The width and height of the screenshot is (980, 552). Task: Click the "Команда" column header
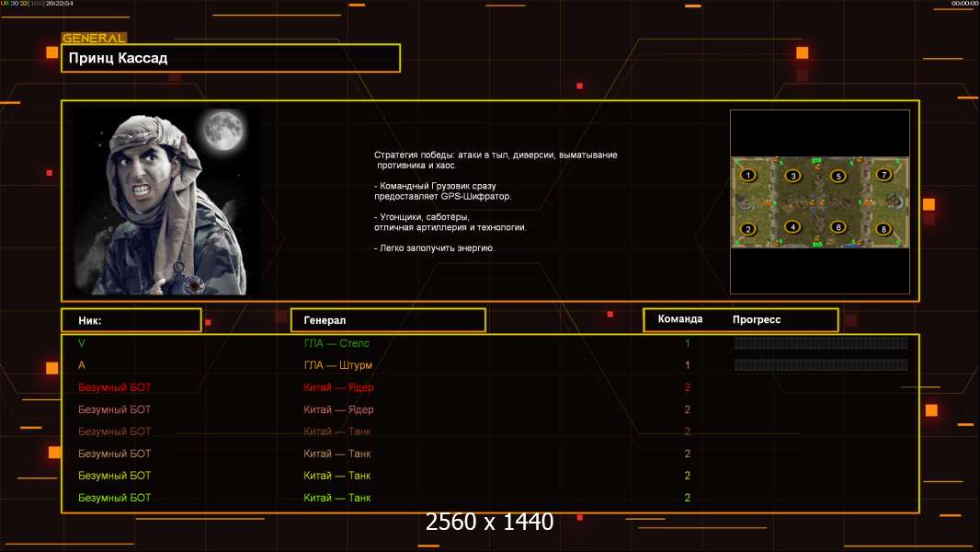point(680,319)
